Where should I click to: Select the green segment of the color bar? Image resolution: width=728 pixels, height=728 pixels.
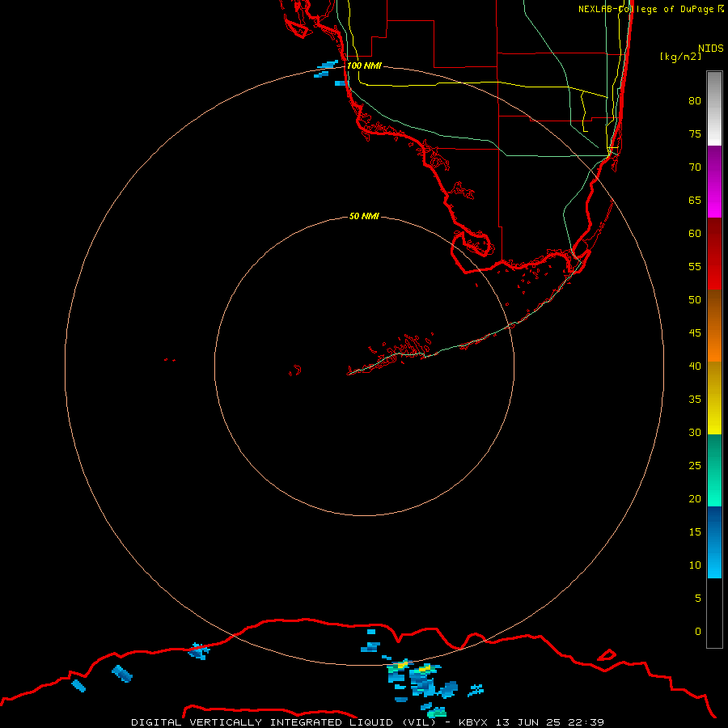[x=714, y=470]
